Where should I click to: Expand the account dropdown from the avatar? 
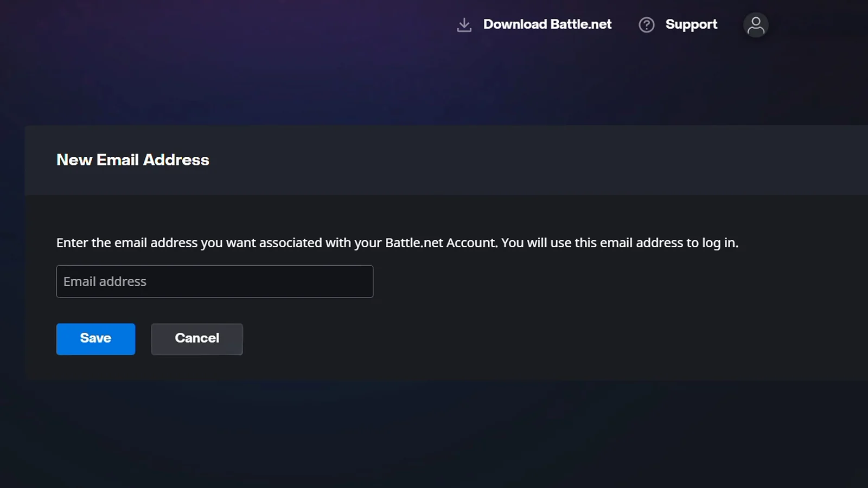click(755, 24)
